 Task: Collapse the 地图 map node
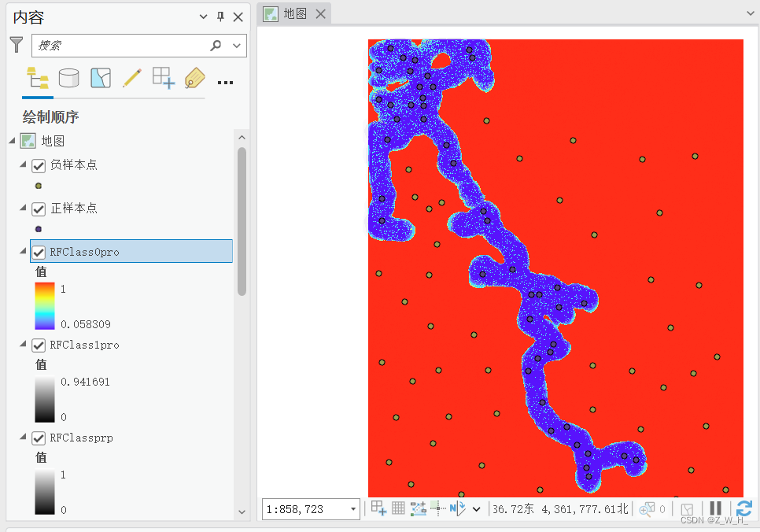point(12,141)
